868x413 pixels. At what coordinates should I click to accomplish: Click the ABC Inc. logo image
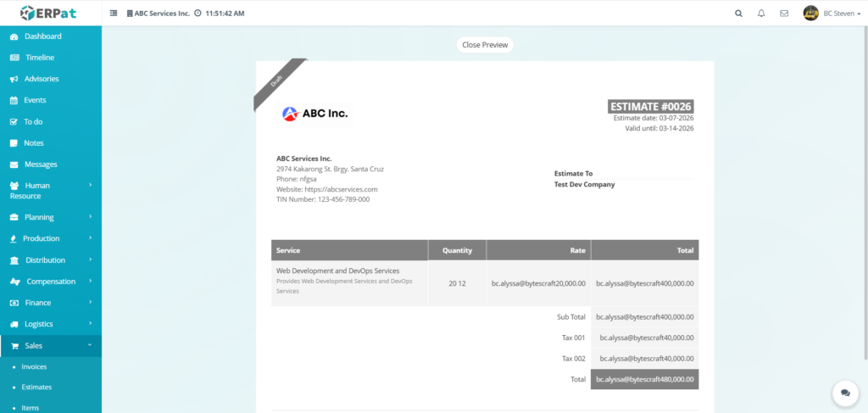(x=314, y=113)
